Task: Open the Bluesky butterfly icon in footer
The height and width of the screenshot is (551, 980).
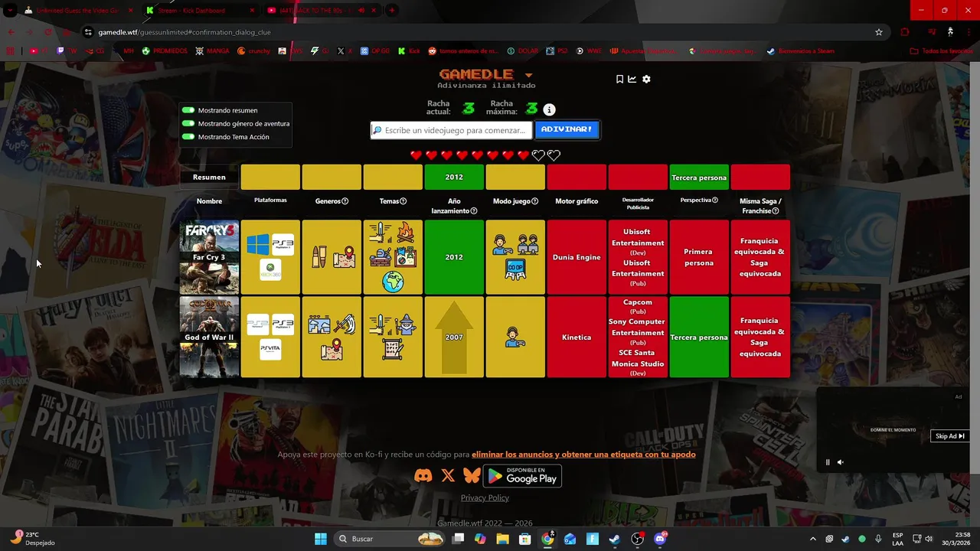Action: (x=472, y=475)
